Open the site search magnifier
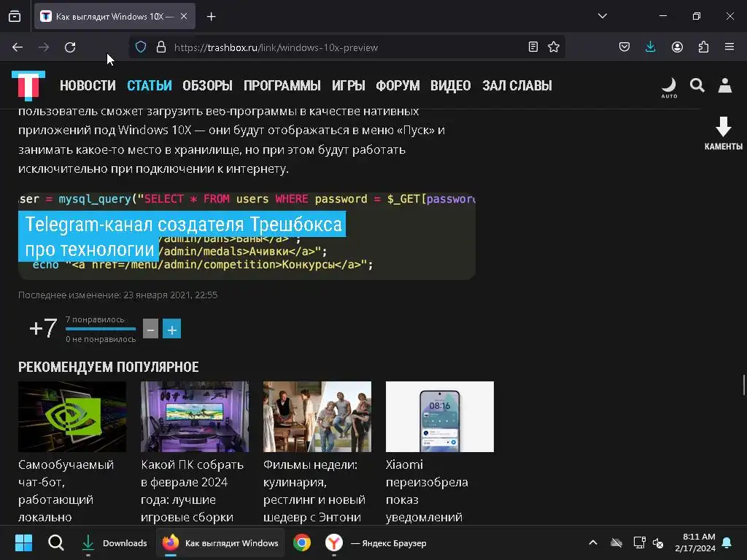 (697, 85)
